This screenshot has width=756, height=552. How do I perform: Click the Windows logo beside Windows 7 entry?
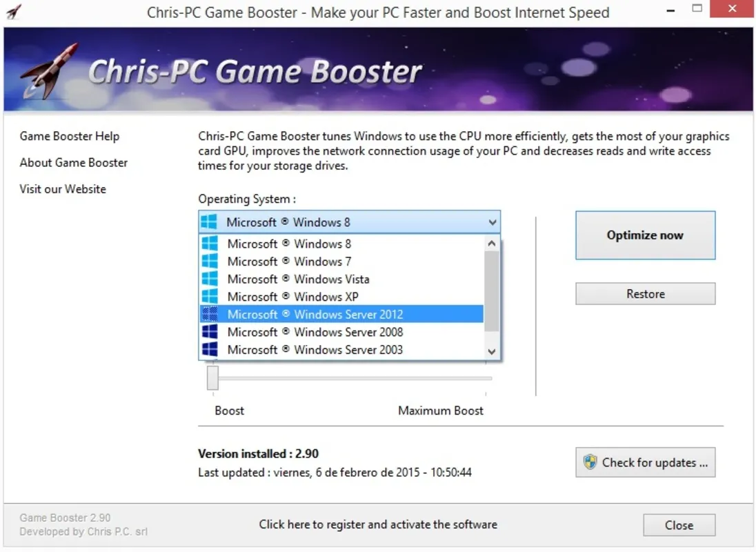(x=210, y=262)
